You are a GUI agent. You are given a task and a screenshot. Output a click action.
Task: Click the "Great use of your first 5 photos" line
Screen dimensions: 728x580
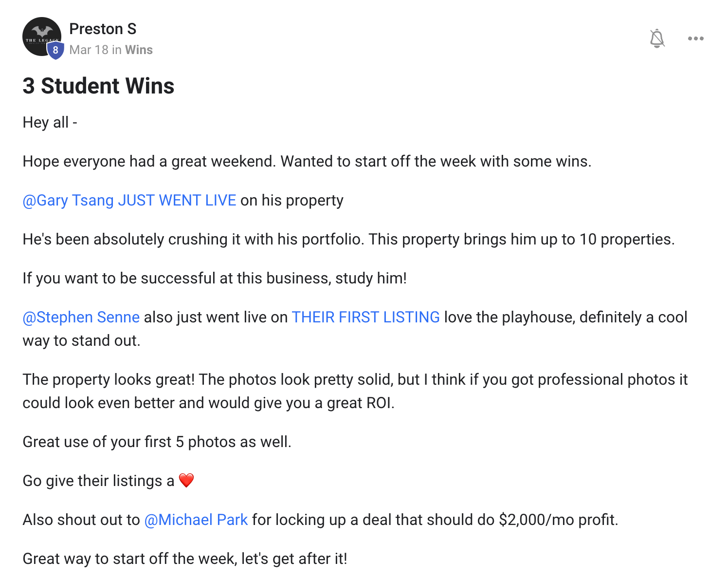(x=157, y=442)
